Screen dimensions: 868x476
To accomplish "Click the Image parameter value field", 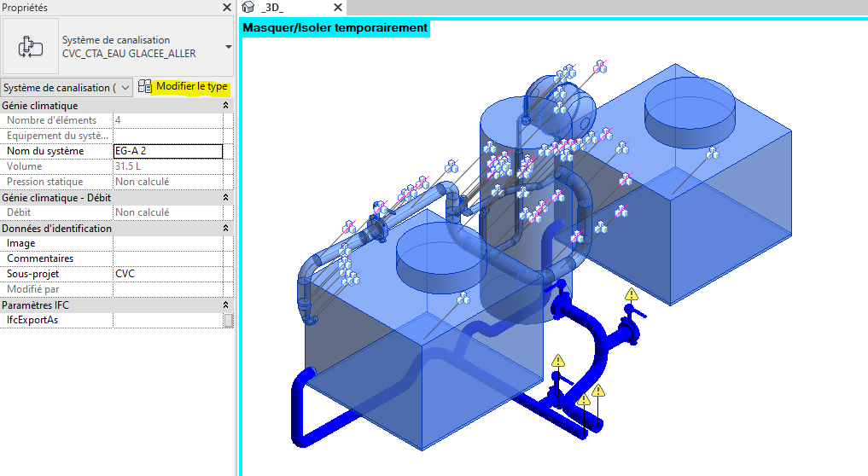I will coord(167,243).
